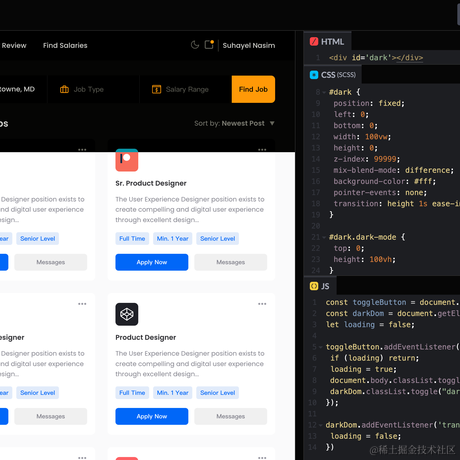Collapse the #dark CSS rule fold arrow

[324, 92]
